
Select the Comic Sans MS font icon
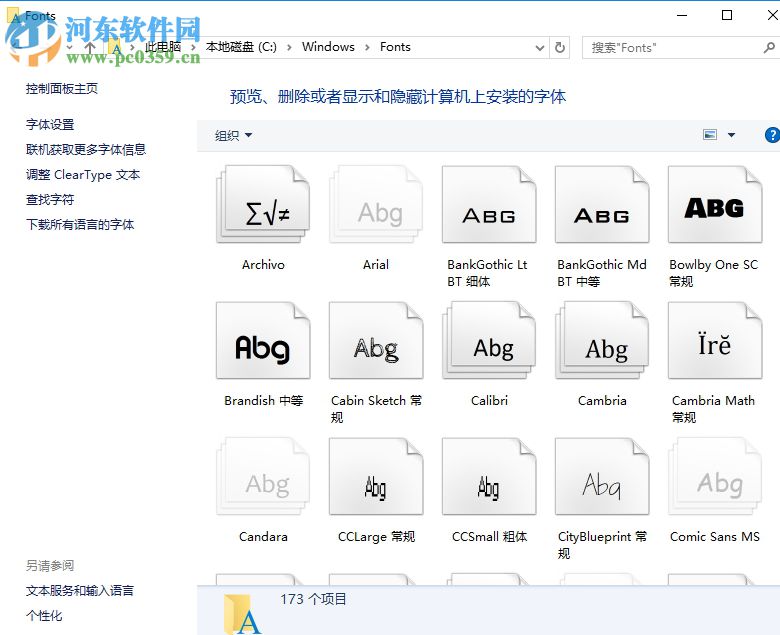715,476
